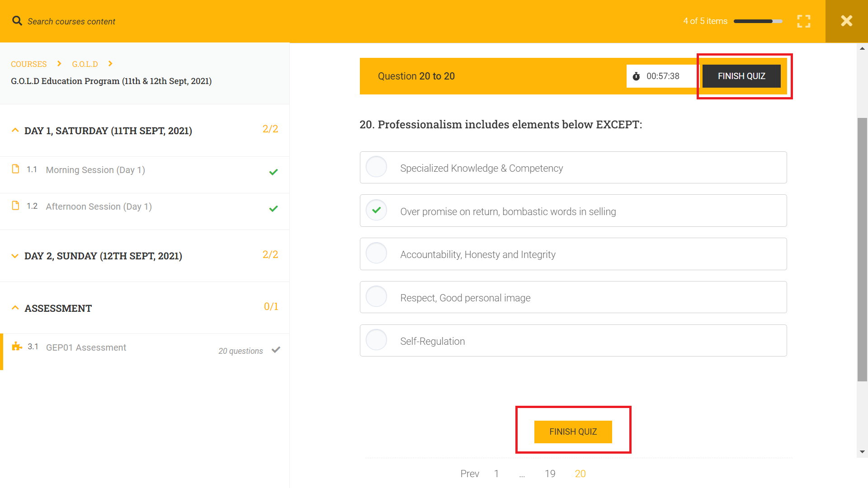Select Accountability, Honesty and Integrity option

[x=376, y=253]
